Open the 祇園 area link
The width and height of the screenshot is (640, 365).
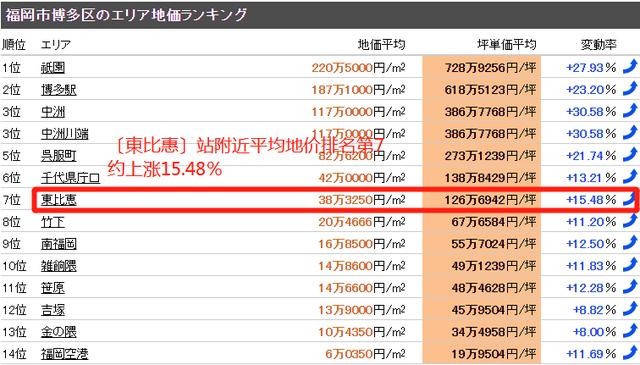click(53, 68)
